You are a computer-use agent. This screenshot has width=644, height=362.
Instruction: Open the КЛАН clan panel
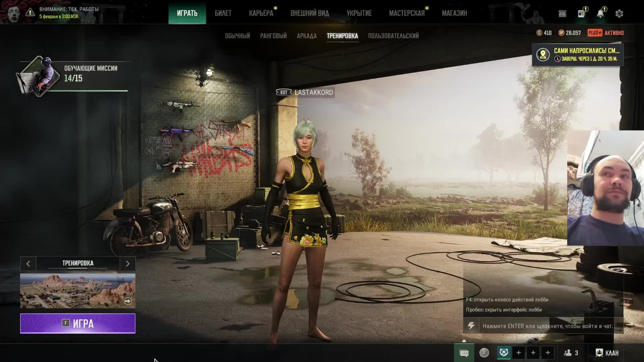click(x=607, y=353)
